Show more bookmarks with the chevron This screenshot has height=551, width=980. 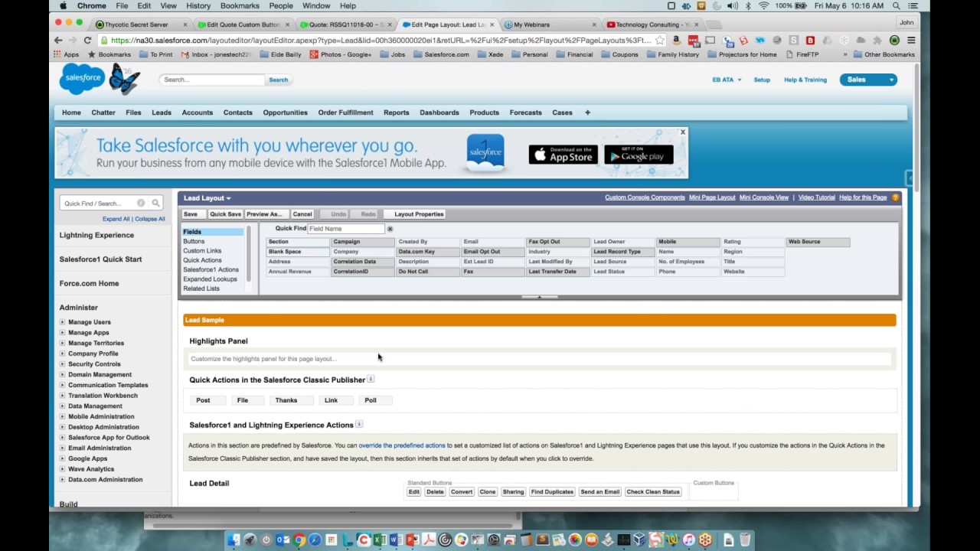(x=845, y=54)
